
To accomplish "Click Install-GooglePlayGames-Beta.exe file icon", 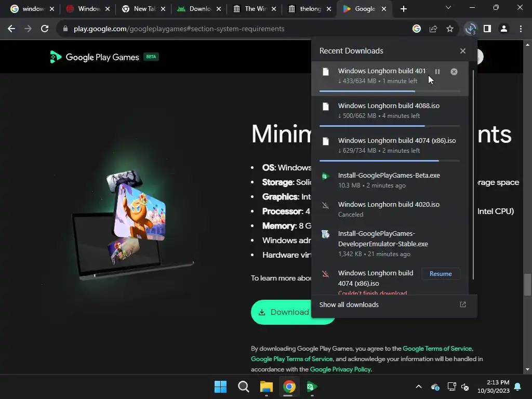I will [x=326, y=176].
